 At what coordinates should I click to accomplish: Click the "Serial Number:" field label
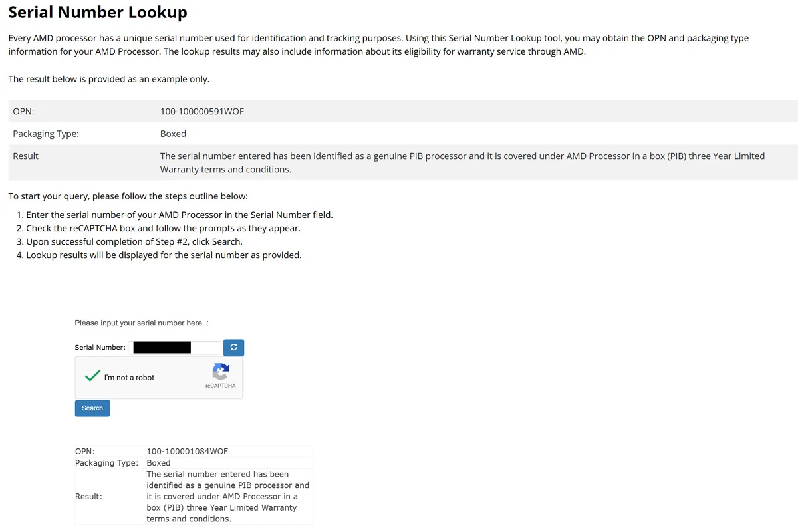(x=100, y=348)
